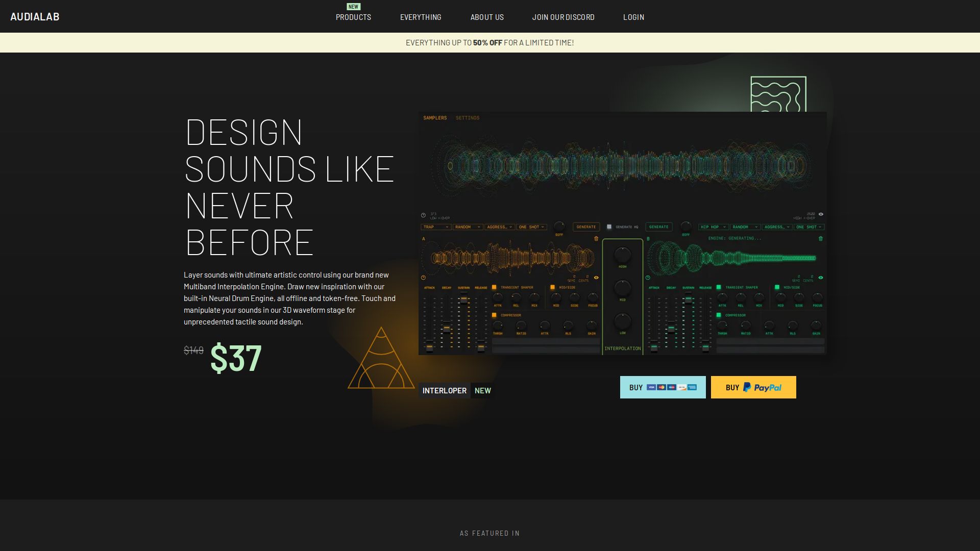Image resolution: width=980 pixels, height=551 pixels.
Task: Toggle sampler B Mid/Side green checkbox
Action: 777,287
